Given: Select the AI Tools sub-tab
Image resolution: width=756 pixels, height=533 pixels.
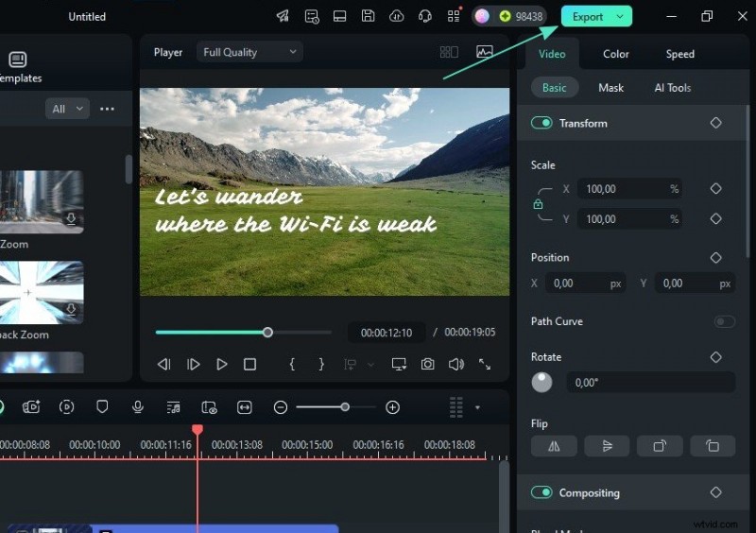Looking at the screenshot, I should tap(673, 88).
